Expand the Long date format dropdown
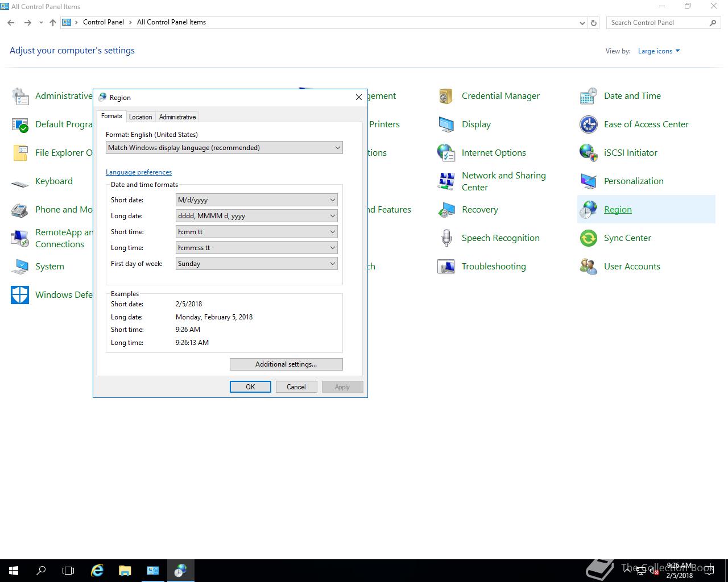The width and height of the screenshot is (728, 582). [x=257, y=216]
